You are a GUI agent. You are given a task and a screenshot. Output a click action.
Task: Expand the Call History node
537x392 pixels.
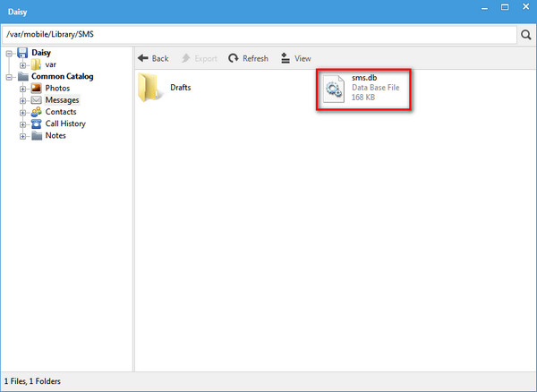22,124
